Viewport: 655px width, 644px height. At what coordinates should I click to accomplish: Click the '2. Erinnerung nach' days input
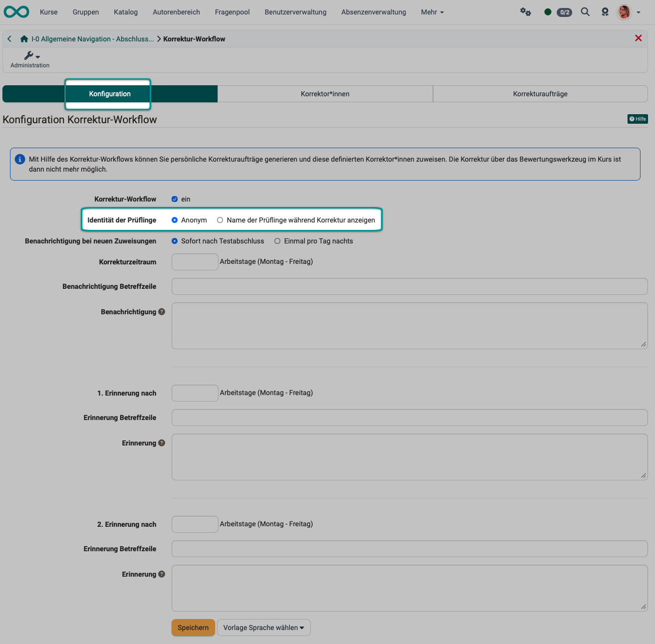click(195, 524)
